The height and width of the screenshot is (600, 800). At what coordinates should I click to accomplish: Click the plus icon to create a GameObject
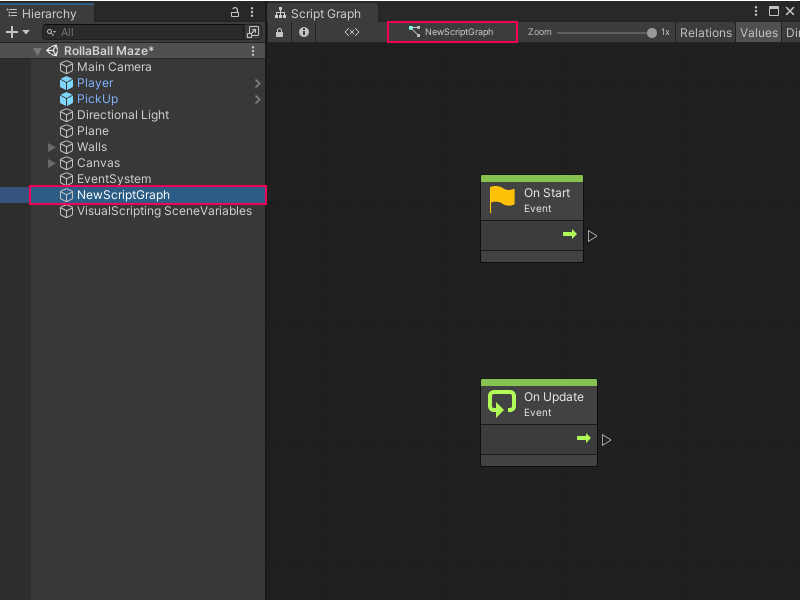[x=10, y=32]
